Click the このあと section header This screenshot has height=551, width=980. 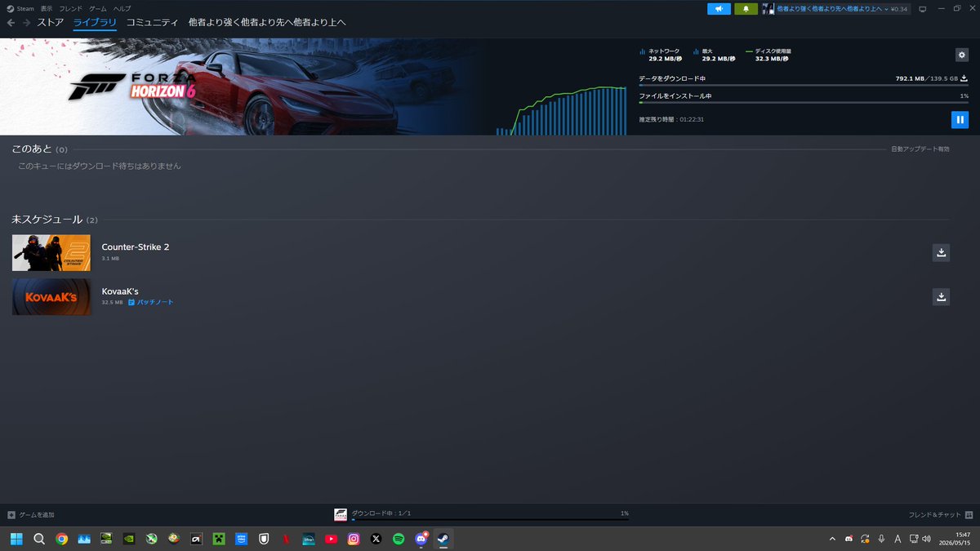tap(40, 149)
